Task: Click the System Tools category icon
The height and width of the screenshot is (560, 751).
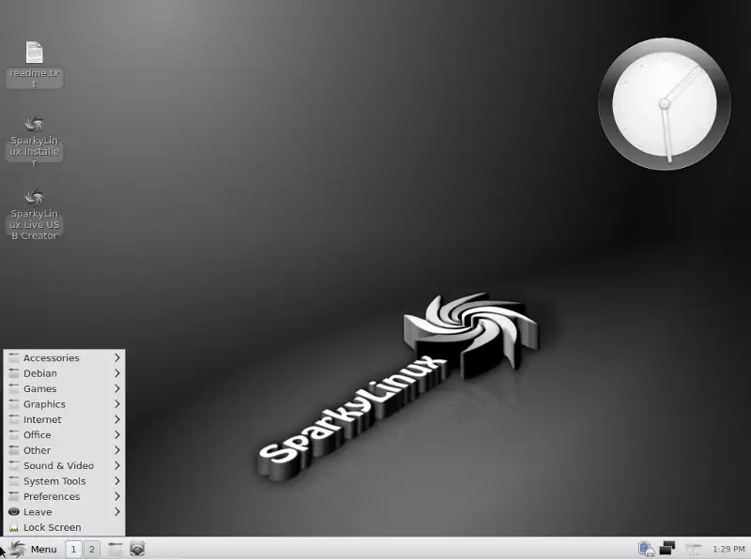Action: tap(14, 481)
